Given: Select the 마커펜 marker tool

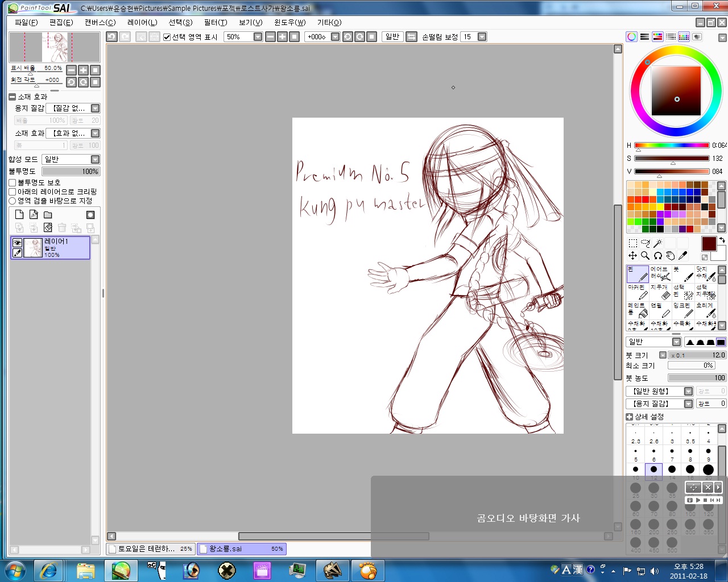Looking at the screenshot, I should [638, 292].
